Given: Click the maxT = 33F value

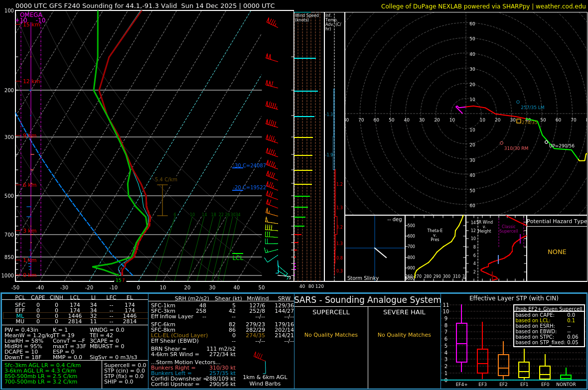Looking at the screenshot, I should 69,346.
